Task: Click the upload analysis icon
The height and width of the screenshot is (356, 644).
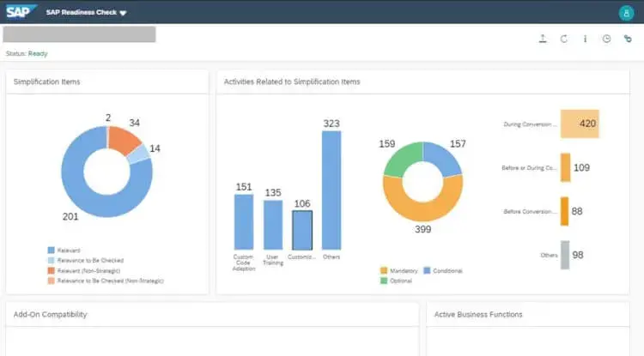Action: (543, 39)
